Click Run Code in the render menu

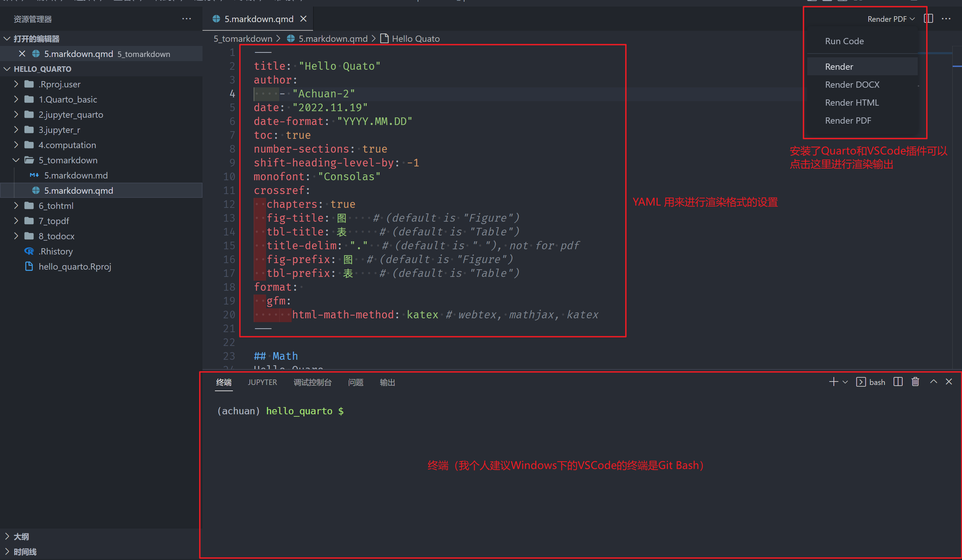pos(844,41)
